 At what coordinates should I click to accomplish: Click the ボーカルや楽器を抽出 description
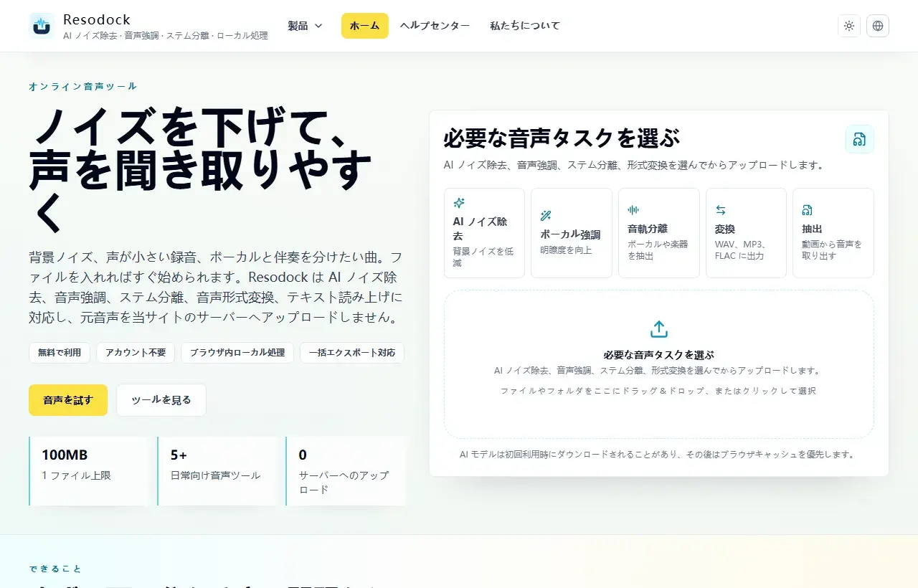[658, 250]
